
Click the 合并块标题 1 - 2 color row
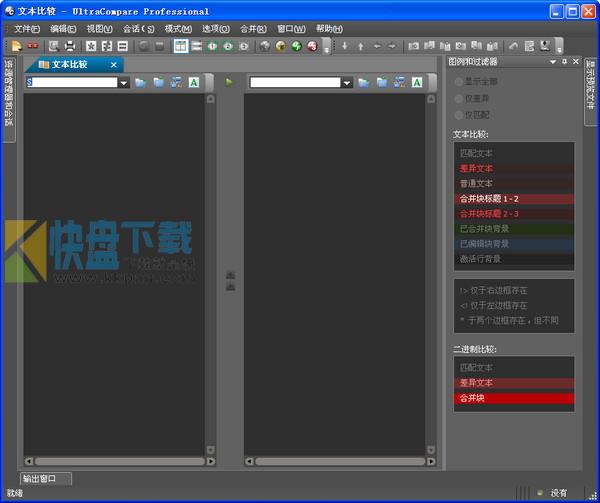click(x=514, y=199)
